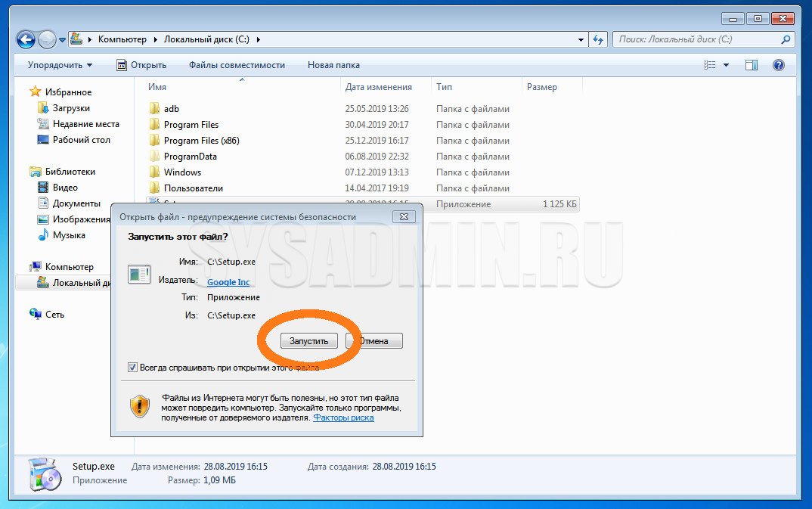Click the Google Inc publisher link

point(228,282)
